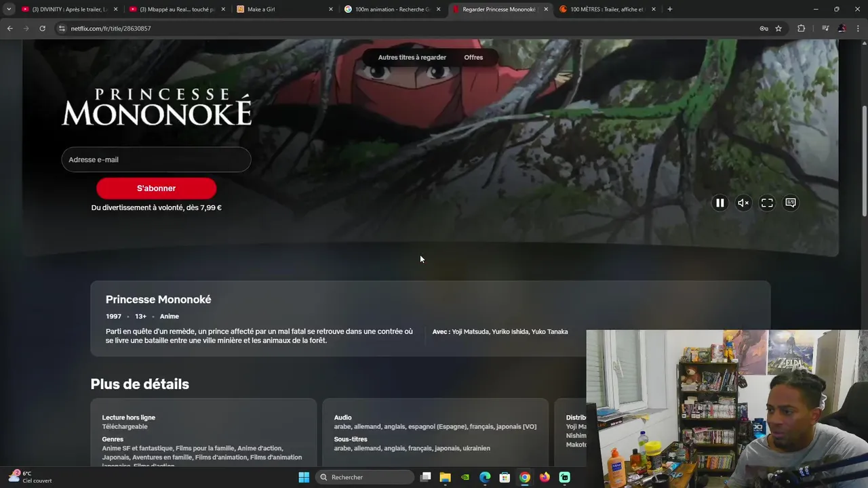Open the NVIDIA app on taskbar
Viewport: 868px width, 488px height.
tap(465, 477)
